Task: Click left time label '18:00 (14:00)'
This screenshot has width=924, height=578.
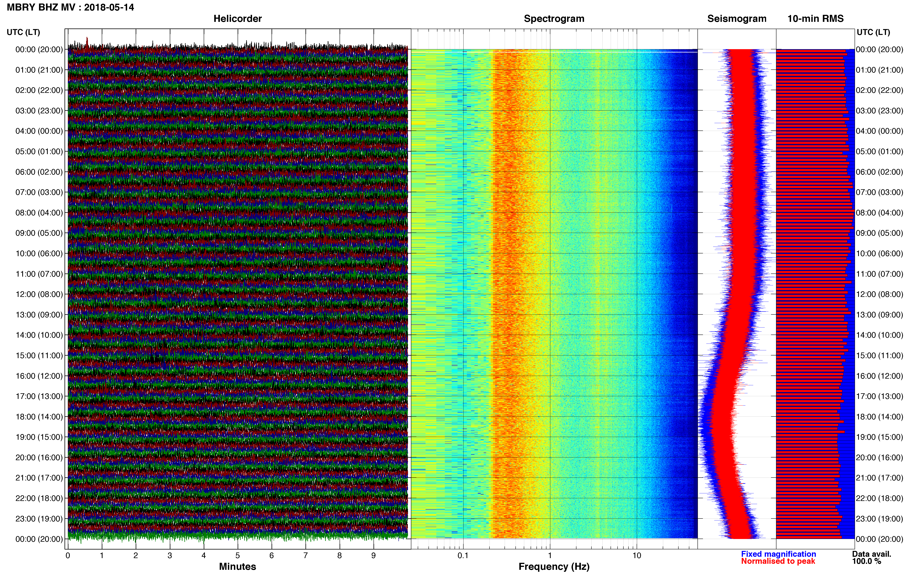Action: pyautogui.click(x=39, y=417)
